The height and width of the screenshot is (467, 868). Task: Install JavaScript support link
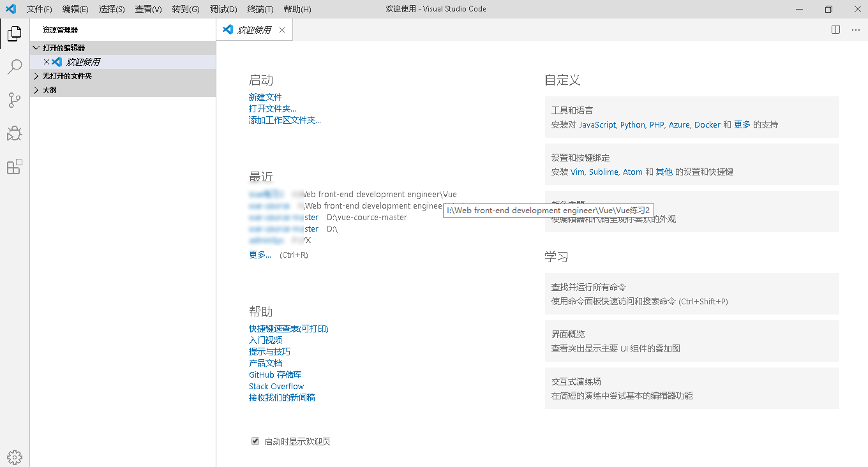click(597, 125)
